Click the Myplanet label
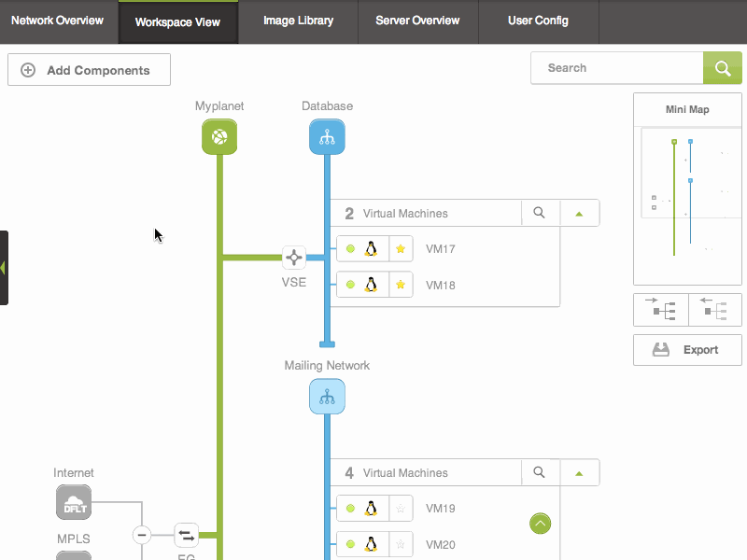 pyautogui.click(x=219, y=106)
